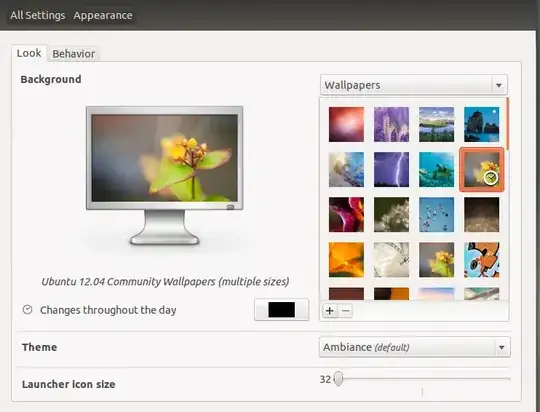The height and width of the screenshot is (412, 540).
Task: Expand the Ambiance theme dropdown
Action: (415, 347)
